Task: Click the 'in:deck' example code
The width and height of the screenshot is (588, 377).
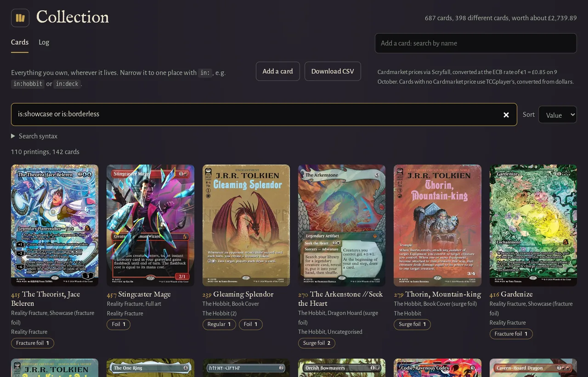Action: tap(67, 84)
